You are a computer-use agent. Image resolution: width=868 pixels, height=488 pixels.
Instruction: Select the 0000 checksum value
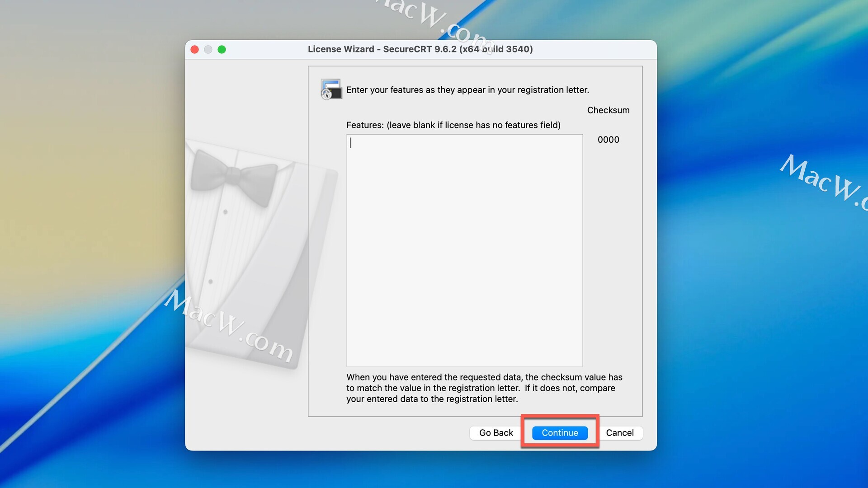pos(608,140)
